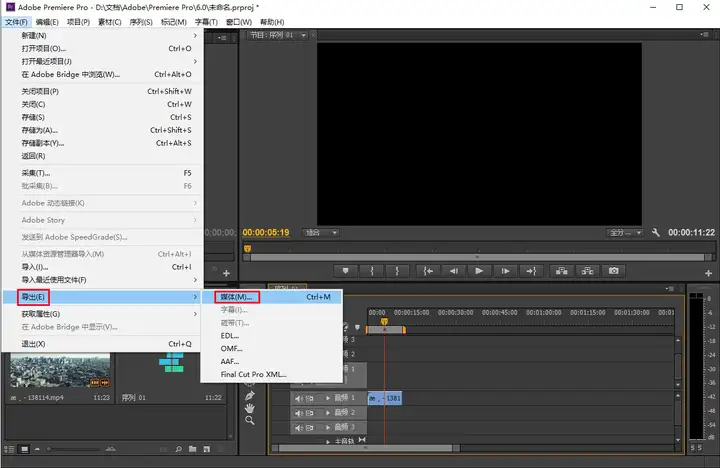This screenshot has height=468, width=720.
Task: Click the Export Frame camera icon
Action: (x=613, y=271)
